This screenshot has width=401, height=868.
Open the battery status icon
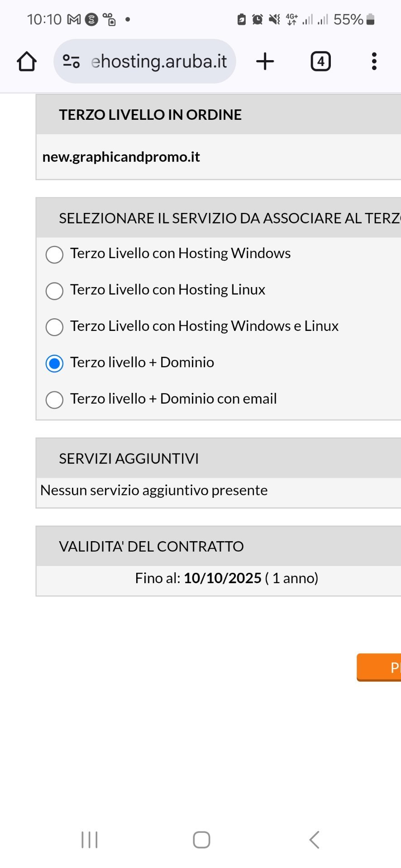pyautogui.click(x=370, y=19)
